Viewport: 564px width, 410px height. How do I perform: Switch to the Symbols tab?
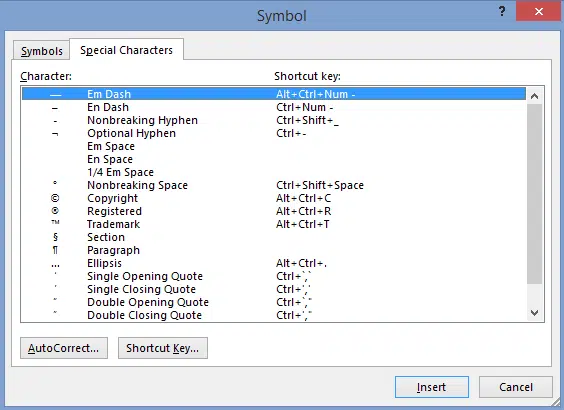point(41,51)
